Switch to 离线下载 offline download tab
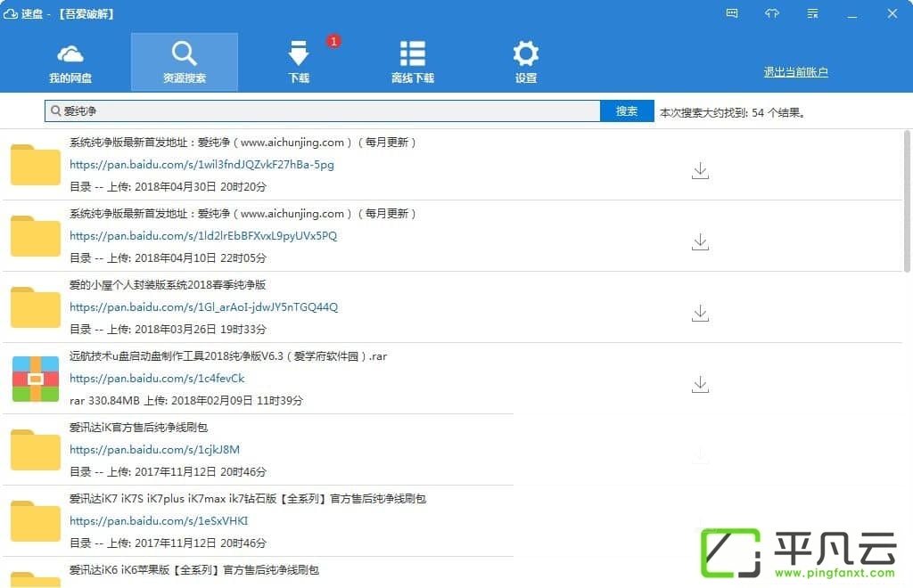Viewport: 913px width, 588px height. pyautogui.click(x=412, y=62)
